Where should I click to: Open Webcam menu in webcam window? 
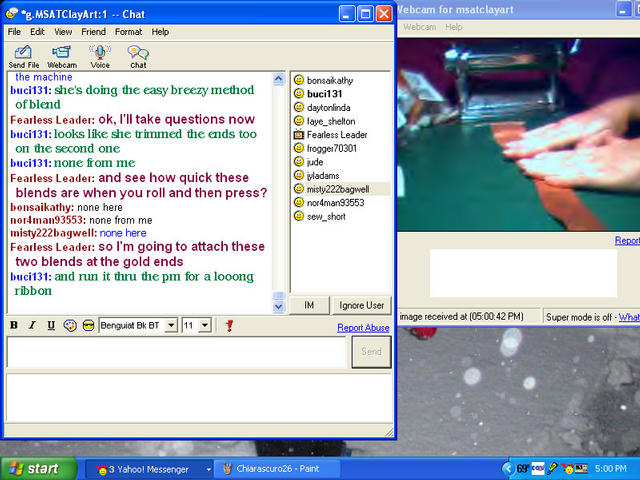(419, 27)
